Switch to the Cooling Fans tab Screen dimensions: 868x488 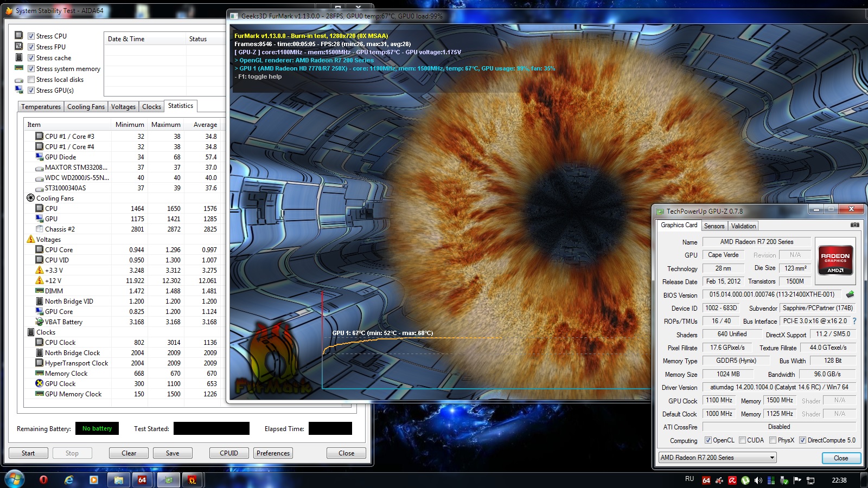point(86,107)
